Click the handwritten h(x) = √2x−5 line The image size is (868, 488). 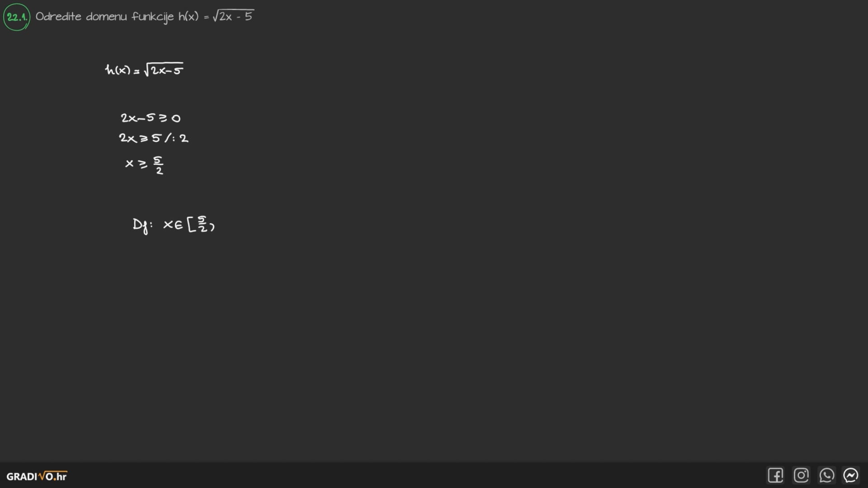point(144,70)
